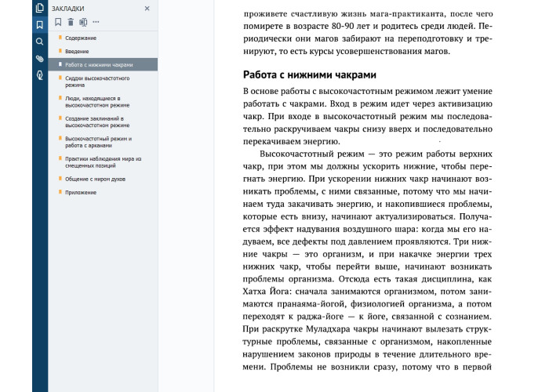The height and width of the screenshot is (392, 549).
Task: Open bookmark Создание заклинаний в высокочастотном режиме
Action: tap(96, 122)
